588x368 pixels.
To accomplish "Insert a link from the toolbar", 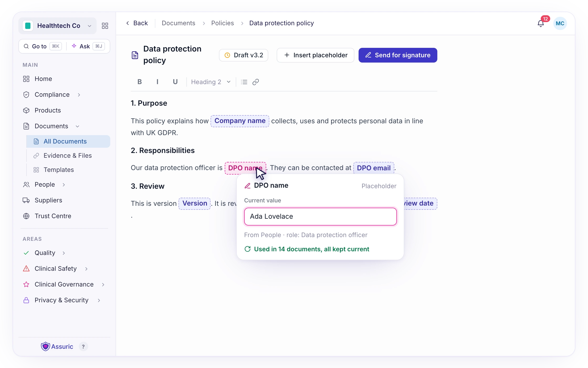I will [256, 82].
